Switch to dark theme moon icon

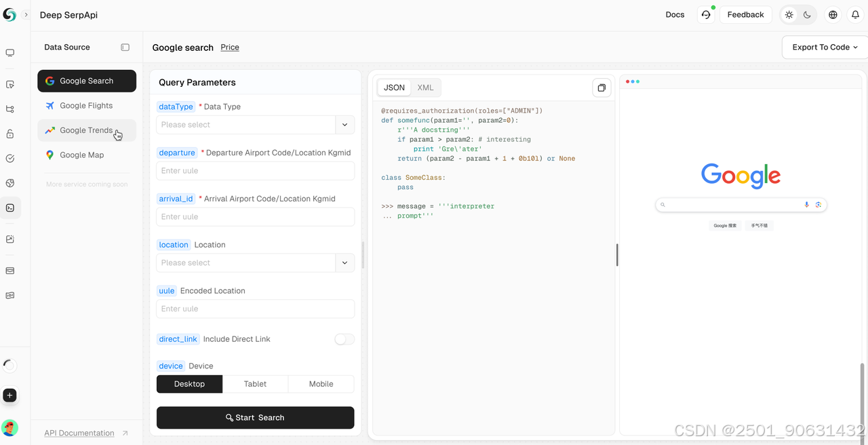tap(807, 15)
